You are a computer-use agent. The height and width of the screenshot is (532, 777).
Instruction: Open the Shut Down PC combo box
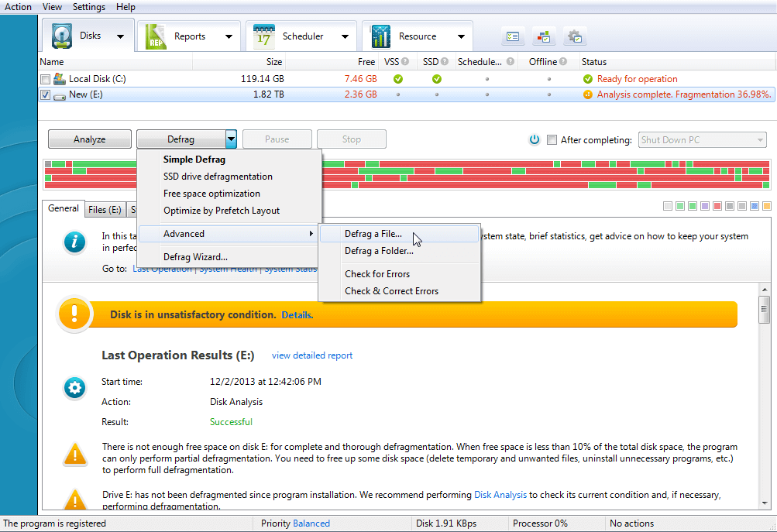click(x=703, y=140)
